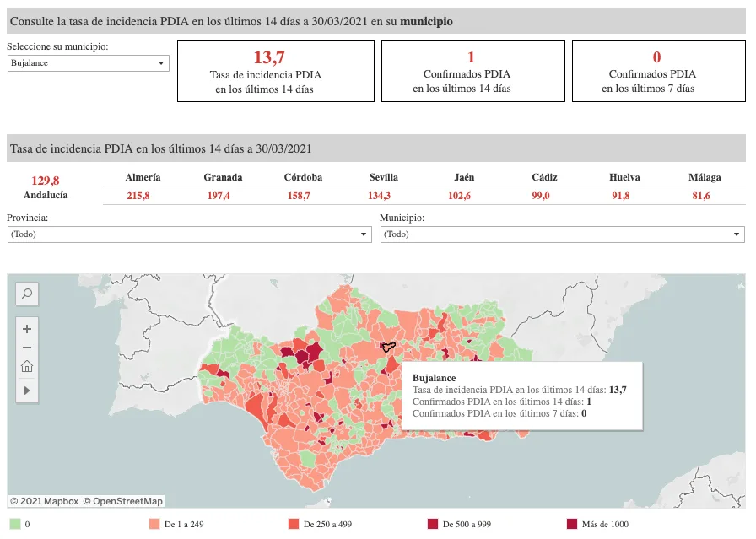The height and width of the screenshot is (539, 756).
Task: Click the '0' confirmed cases 7 days figure
Action: [x=656, y=57]
